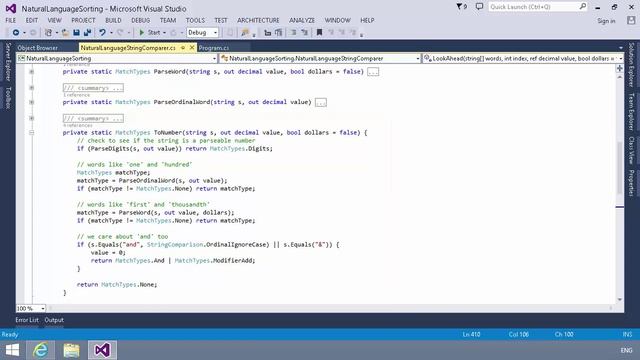
Task: Open the document tab overflow dropdown arrow
Action: [620, 48]
